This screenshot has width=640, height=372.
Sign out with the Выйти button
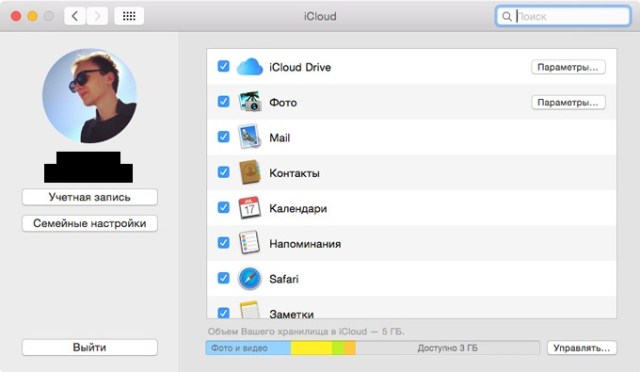[x=90, y=347]
